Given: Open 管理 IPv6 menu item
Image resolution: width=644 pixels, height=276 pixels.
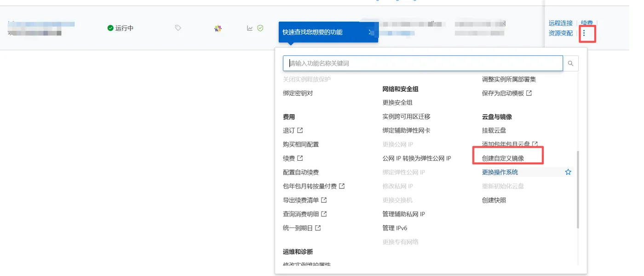Looking at the screenshot, I should pyautogui.click(x=395, y=228).
